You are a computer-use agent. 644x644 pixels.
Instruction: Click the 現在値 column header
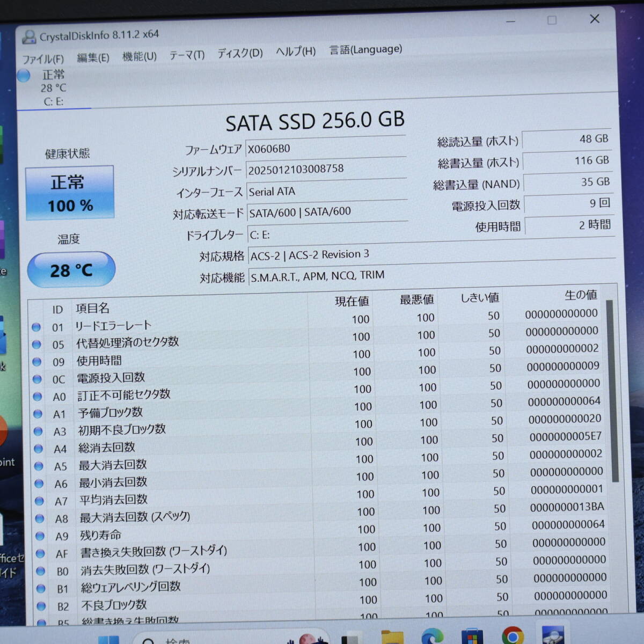352,301
